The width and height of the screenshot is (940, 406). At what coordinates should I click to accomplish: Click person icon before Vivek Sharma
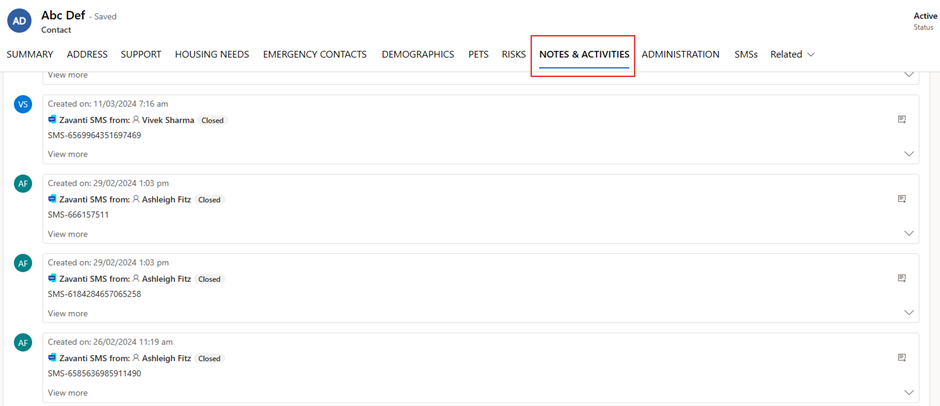tap(135, 119)
